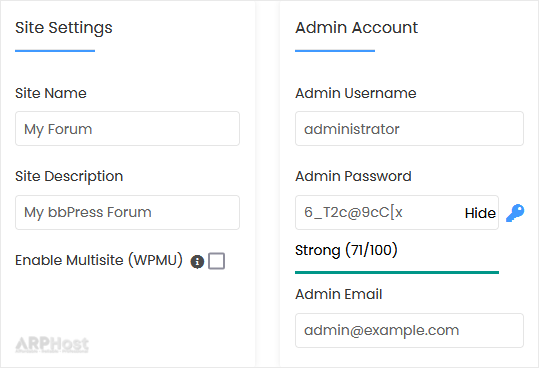Viewport: 539px width, 368px height.
Task: Click into the Site Name field
Action: click(x=127, y=129)
